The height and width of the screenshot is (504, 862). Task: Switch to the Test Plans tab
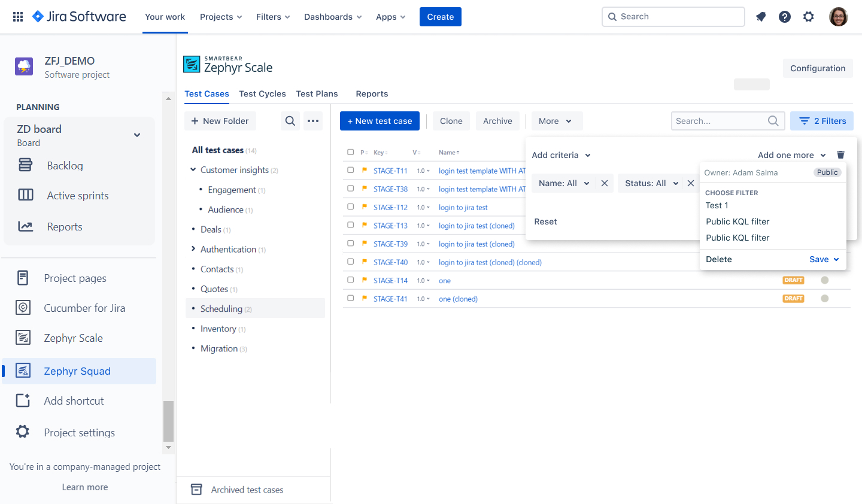tap(317, 94)
